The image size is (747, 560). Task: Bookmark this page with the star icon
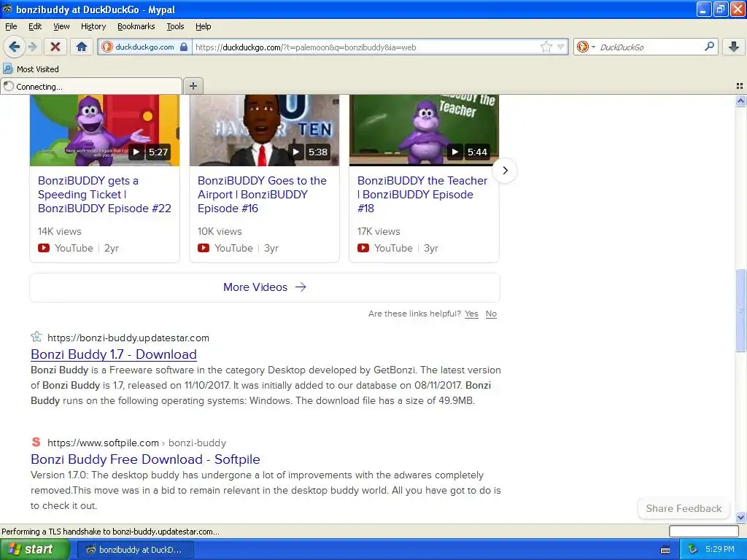[546, 47]
